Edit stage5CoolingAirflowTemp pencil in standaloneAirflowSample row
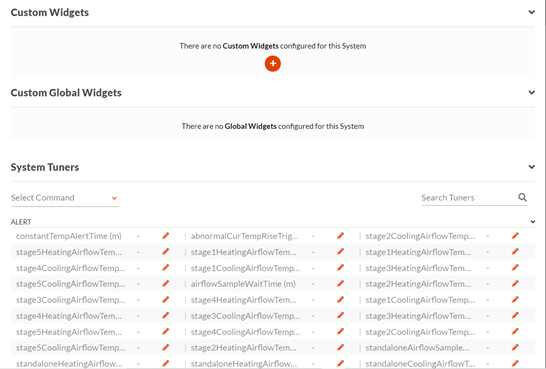The height and width of the screenshot is (369, 546). click(x=165, y=347)
